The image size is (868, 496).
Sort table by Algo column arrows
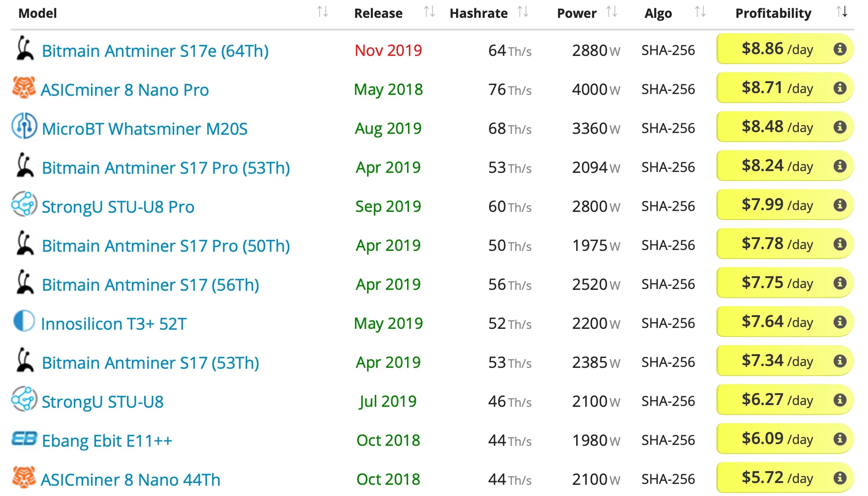click(700, 12)
